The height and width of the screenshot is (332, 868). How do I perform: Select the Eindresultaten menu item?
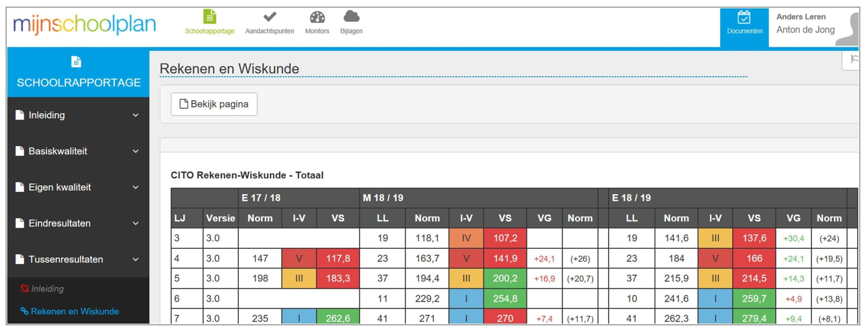pos(60,223)
